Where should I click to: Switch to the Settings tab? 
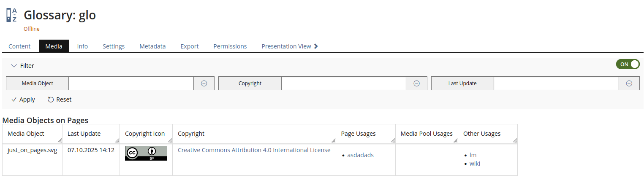point(114,46)
